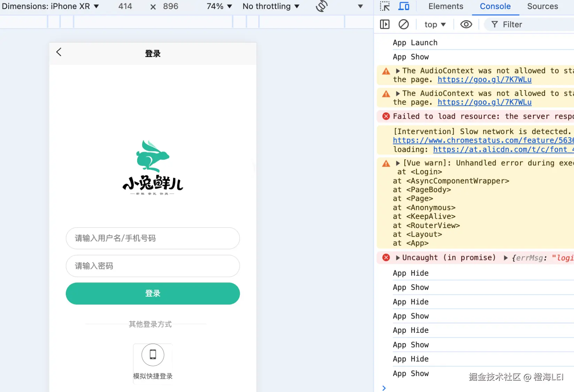Click the Failed to load resource error icon
Viewport: 574px width, 392px height.
tap(386, 116)
